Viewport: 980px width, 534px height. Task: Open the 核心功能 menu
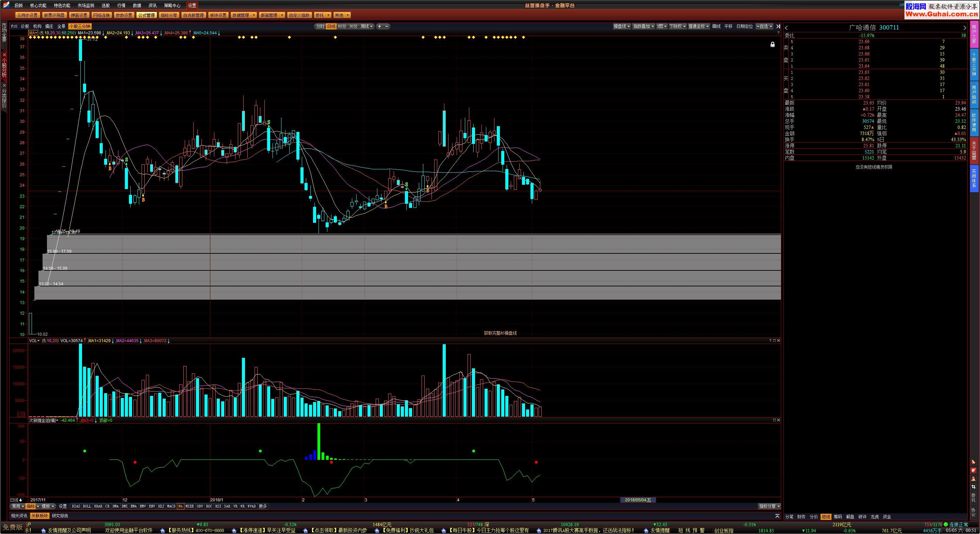pos(38,5)
